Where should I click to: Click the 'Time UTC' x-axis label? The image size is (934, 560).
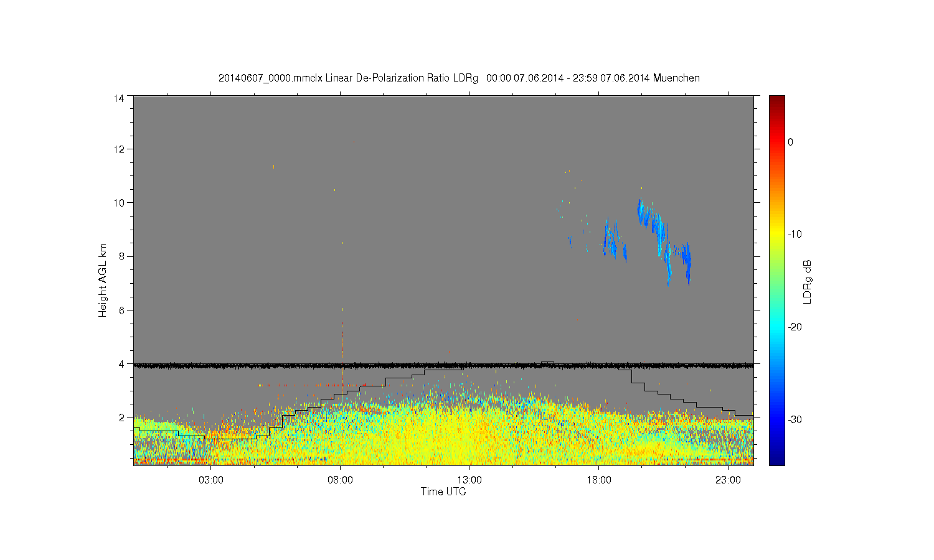click(x=443, y=492)
